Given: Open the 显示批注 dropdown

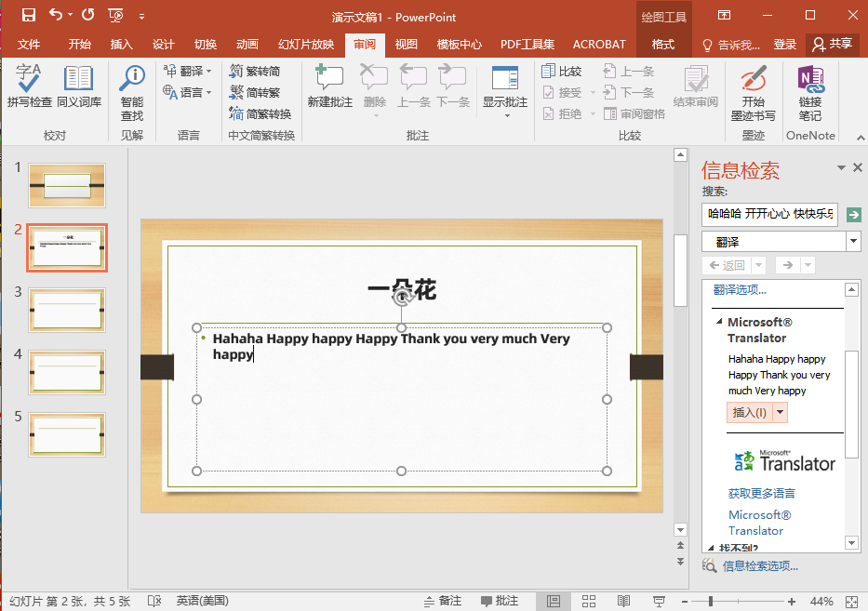Looking at the screenshot, I should 505,114.
